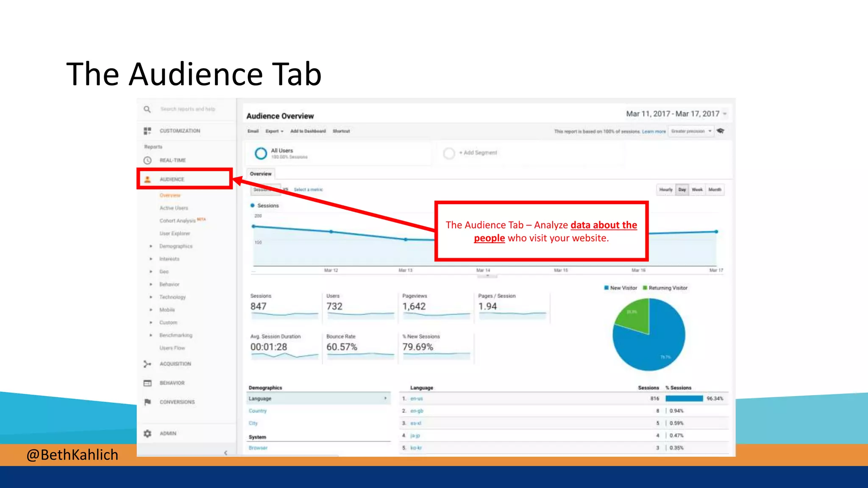The image size is (868, 488).
Task: Click the Select a metric link
Action: (x=308, y=190)
